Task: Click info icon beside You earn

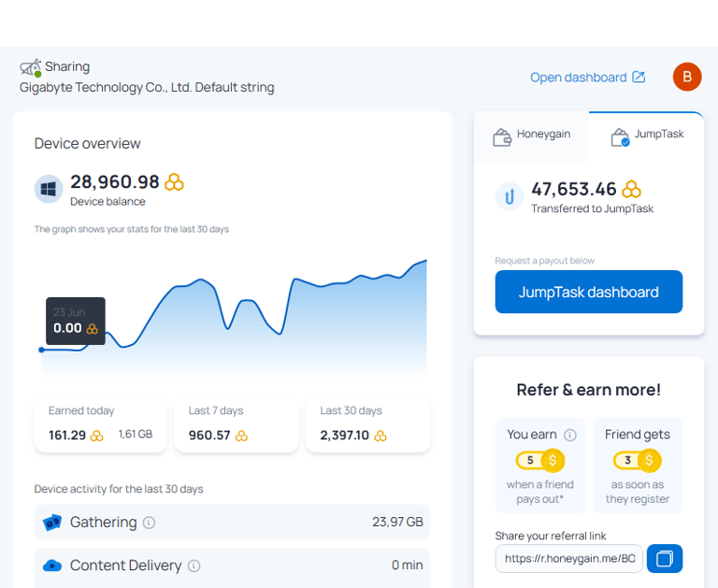Action: [x=570, y=435]
